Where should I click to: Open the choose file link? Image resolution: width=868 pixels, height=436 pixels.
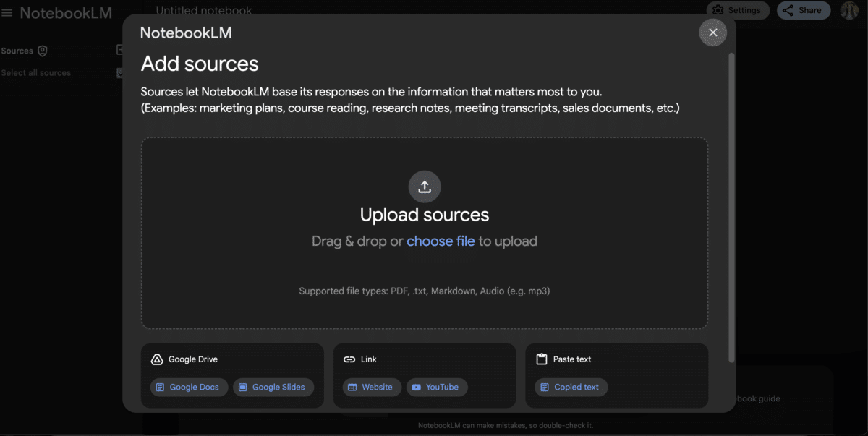(441, 241)
